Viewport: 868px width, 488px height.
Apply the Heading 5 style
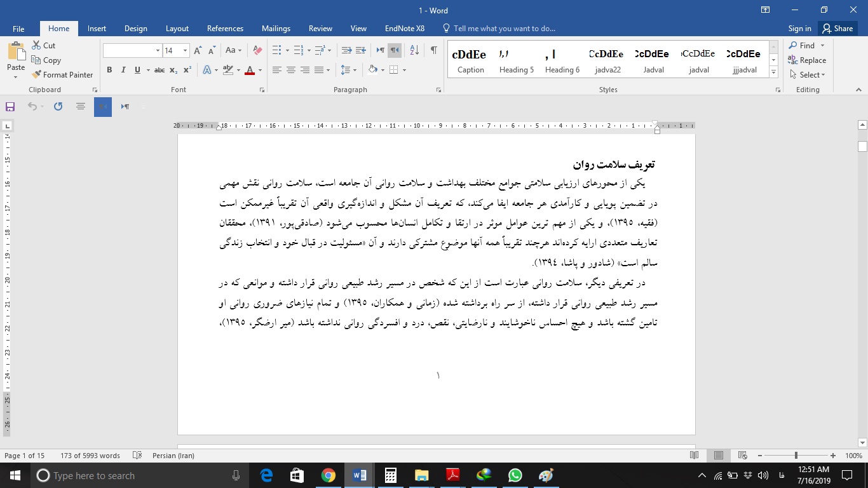(517, 59)
